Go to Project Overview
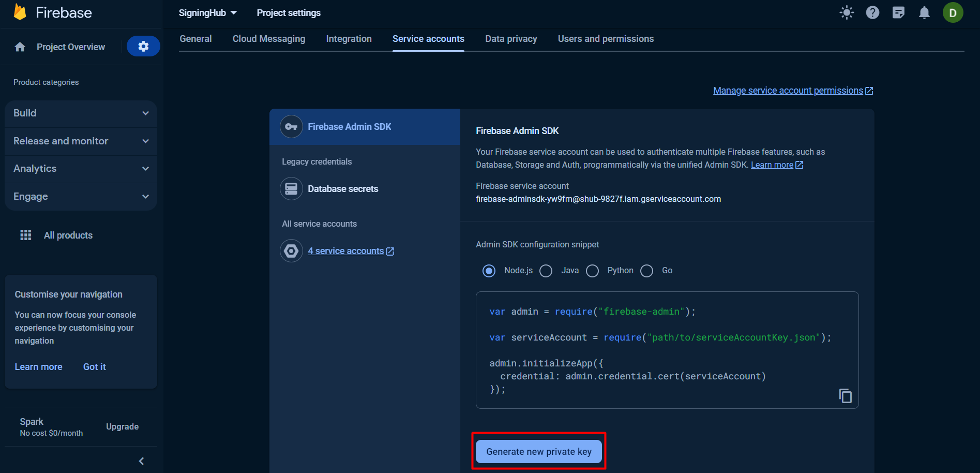 coord(71,47)
